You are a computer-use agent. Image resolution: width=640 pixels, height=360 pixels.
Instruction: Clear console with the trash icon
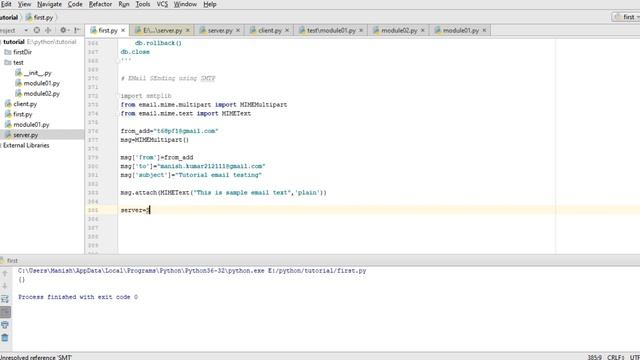point(5,338)
